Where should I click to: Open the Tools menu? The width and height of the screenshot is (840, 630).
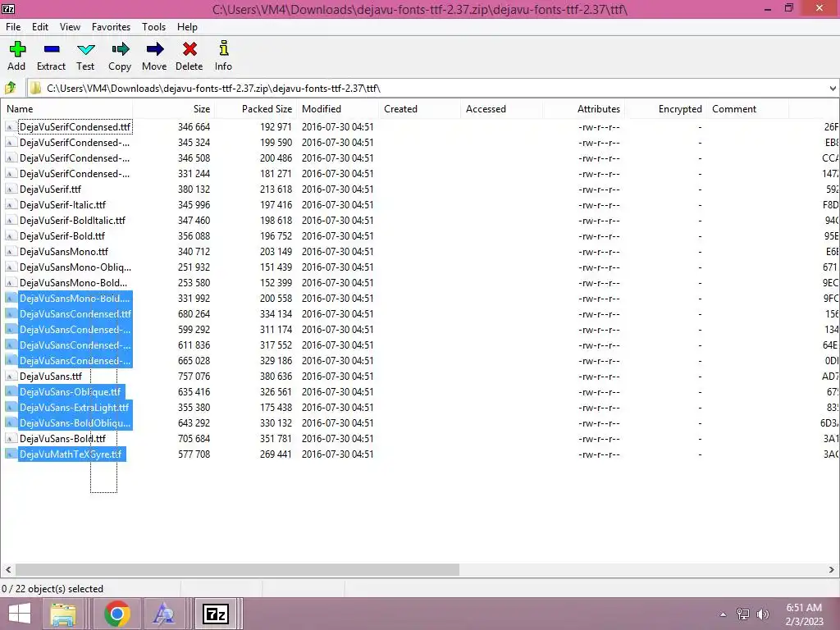point(153,27)
